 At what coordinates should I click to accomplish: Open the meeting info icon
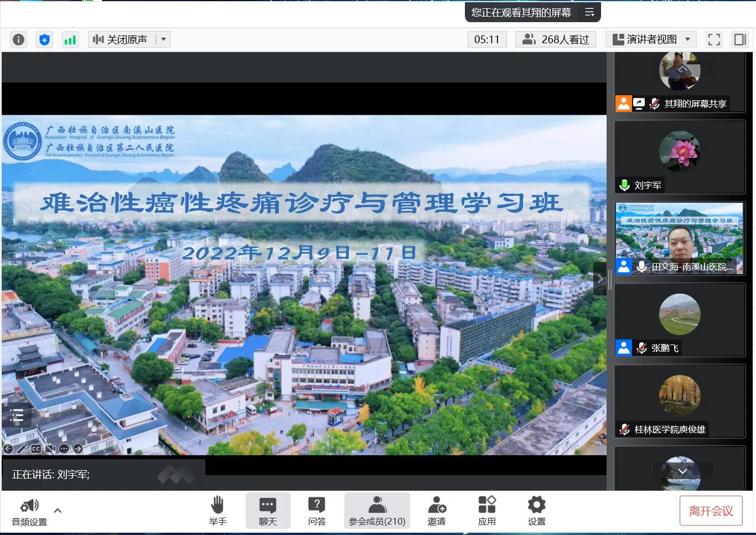(18, 39)
